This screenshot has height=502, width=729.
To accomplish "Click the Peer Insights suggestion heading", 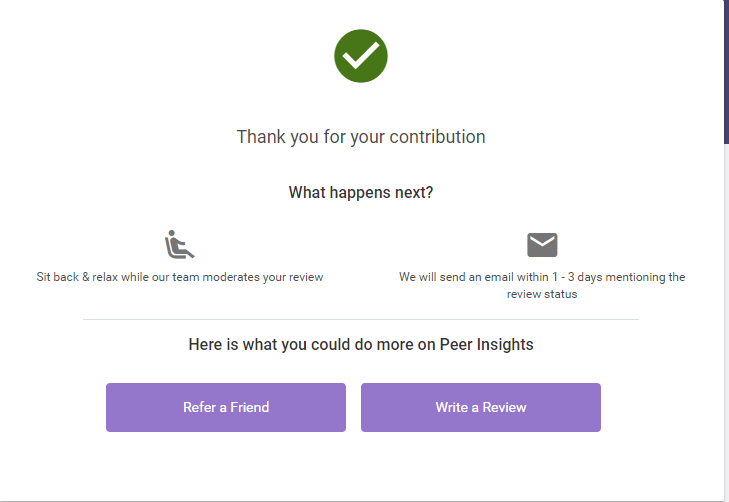I will [361, 345].
